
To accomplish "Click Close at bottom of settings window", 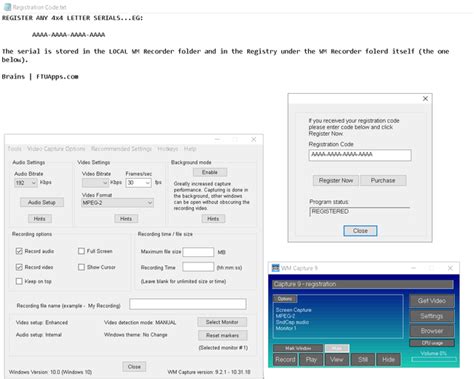I will tap(134, 367).
